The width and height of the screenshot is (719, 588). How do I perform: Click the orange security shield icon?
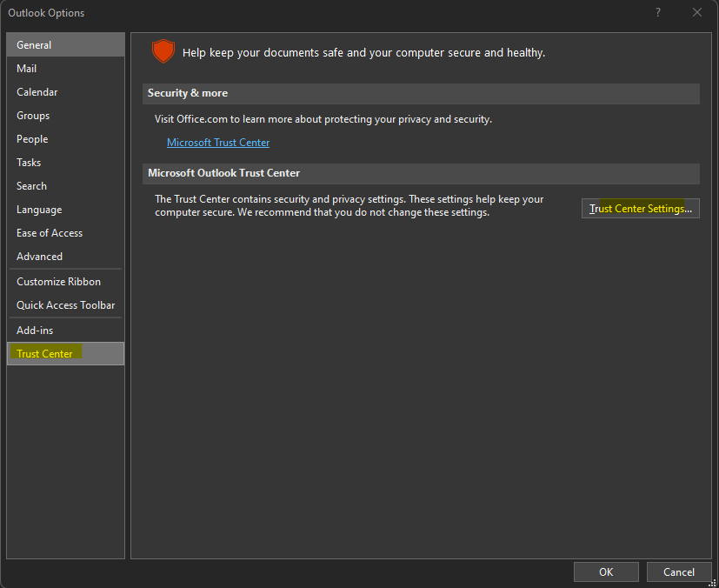[163, 51]
